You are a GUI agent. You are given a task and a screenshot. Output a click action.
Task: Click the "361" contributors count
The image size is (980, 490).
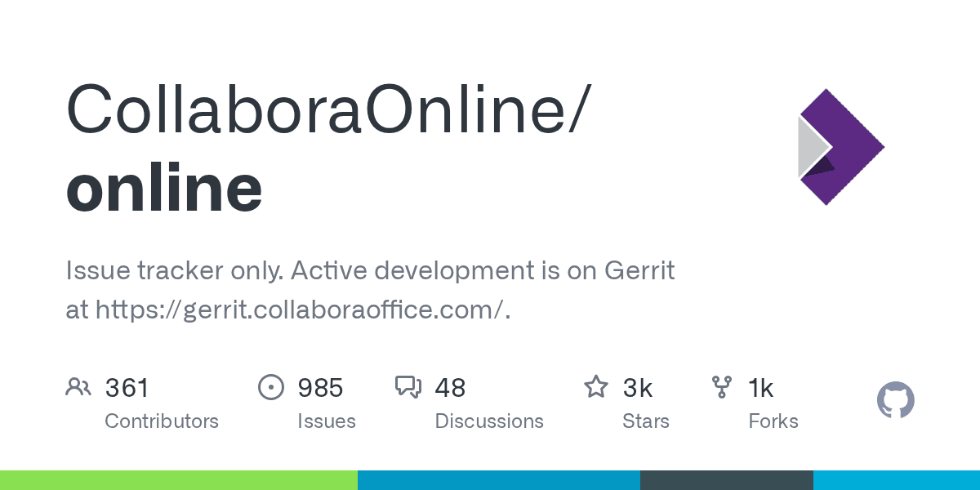[127, 387]
